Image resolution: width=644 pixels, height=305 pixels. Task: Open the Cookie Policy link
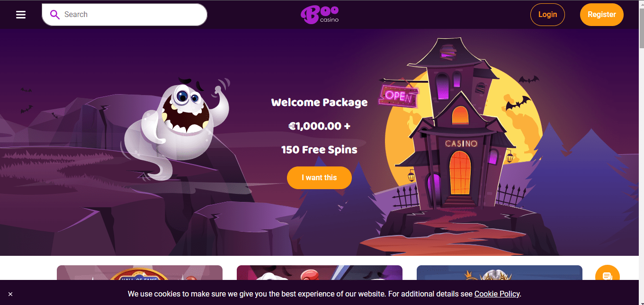(x=497, y=294)
